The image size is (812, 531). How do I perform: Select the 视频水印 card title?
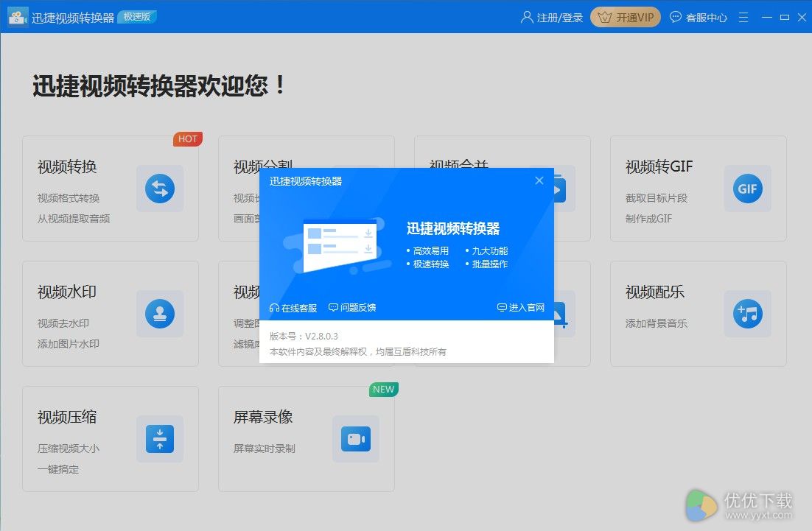click(x=67, y=292)
